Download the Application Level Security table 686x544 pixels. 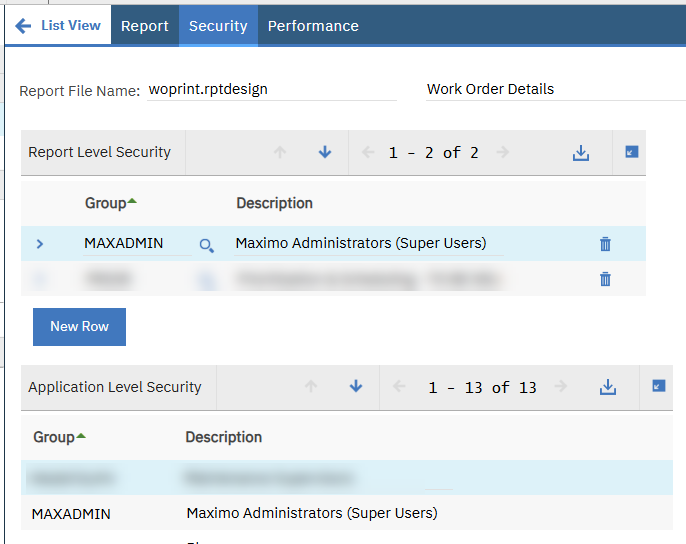[x=608, y=387]
